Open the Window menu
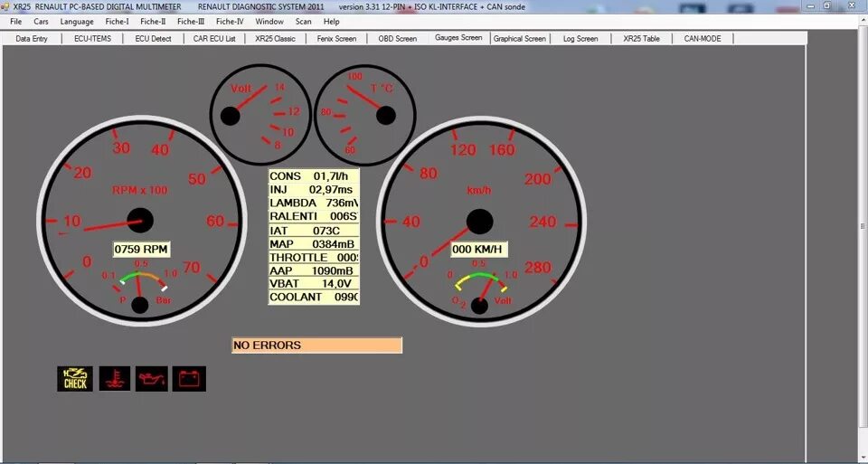The width and height of the screenshot is (868, 464). click(269, 22)
